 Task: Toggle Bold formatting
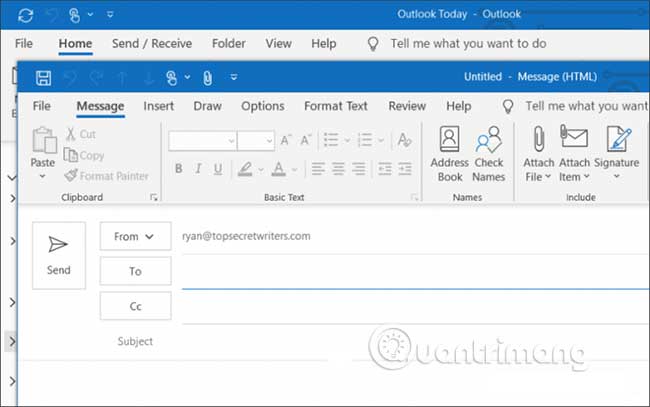click(179, 169)
